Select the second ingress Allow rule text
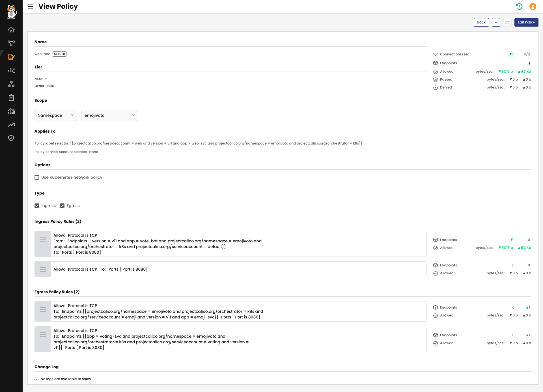This screenshot has height=392, width=543. (x=100, y=269)
